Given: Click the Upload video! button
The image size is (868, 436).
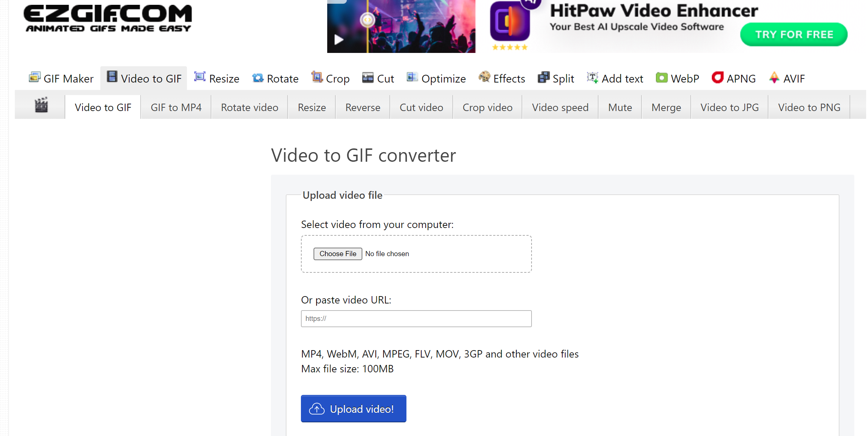Looking at the screenshot, I should [x=353, y=409].
